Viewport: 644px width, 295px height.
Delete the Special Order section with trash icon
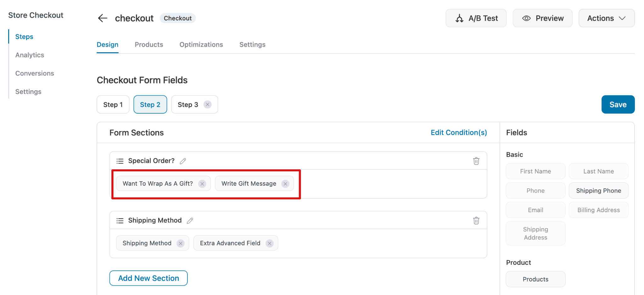point(476,161)
